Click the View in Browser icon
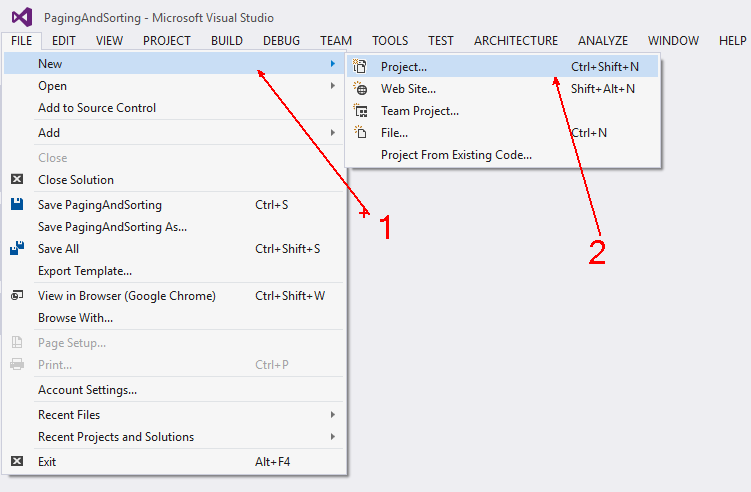 [17, 295]
